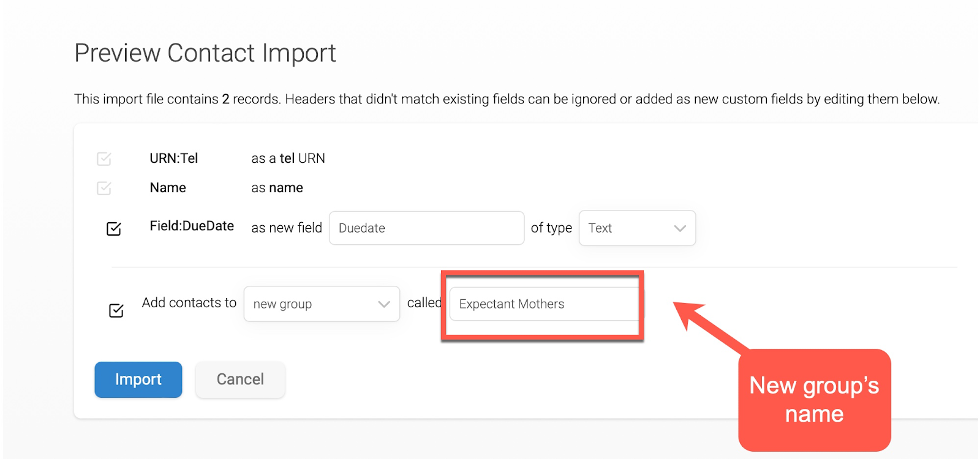The image size is (980, 459).
Task: Click the Cancel button
Action: click(240, 379)
